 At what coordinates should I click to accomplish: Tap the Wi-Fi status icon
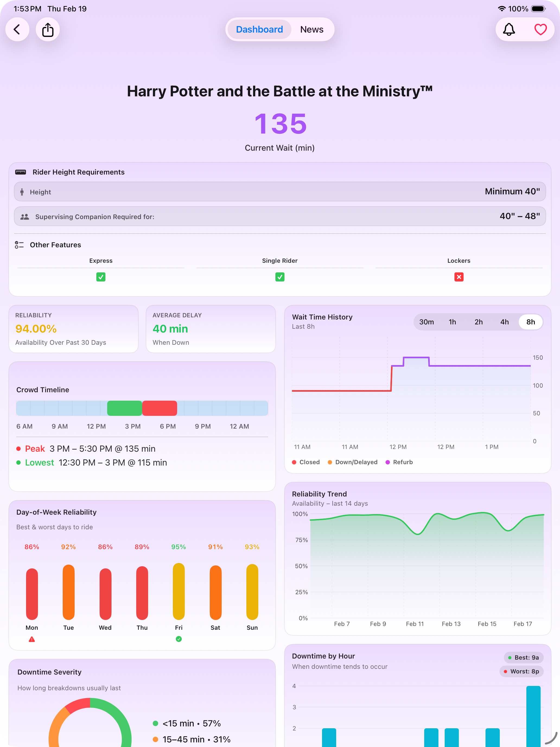[502, 9]
